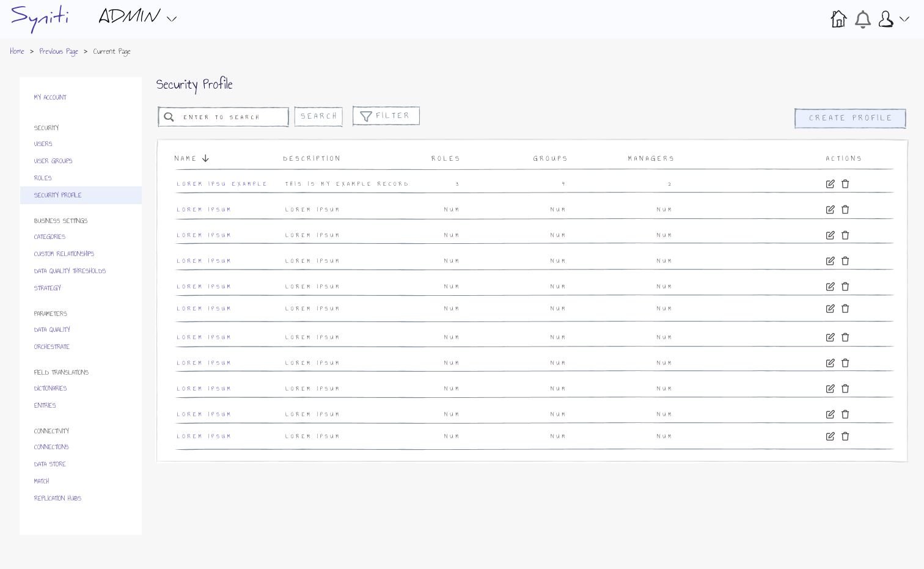This screenshot has height=569, width=924.
Task: Expand the user account menu chevron
Action: 904,20
